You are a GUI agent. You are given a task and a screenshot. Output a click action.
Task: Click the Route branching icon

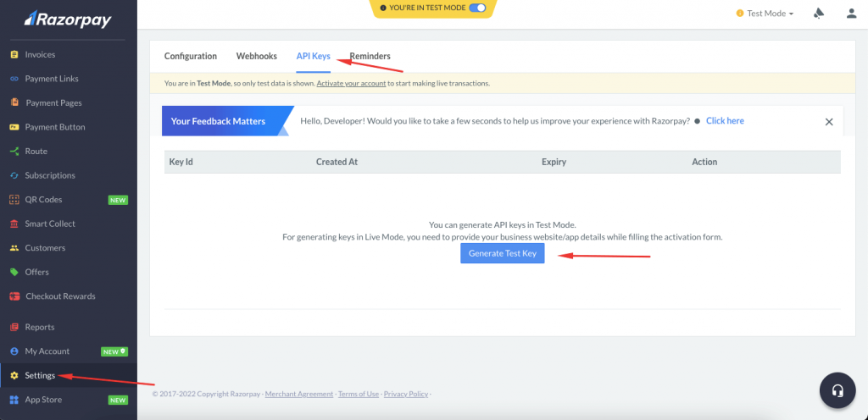tap(14, 152)
